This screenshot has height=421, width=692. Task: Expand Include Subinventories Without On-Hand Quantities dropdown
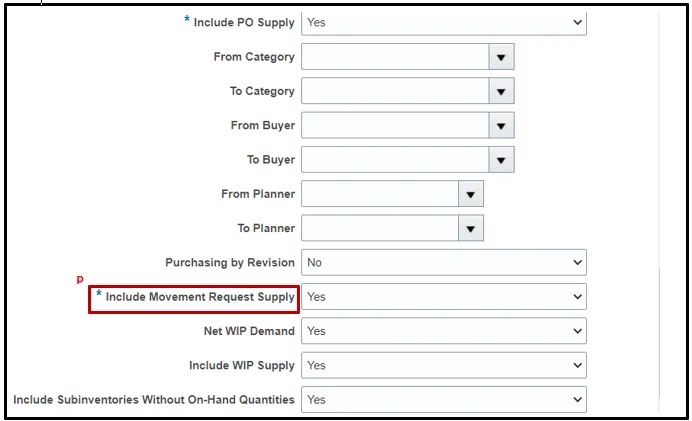click(x=444, y=400)
